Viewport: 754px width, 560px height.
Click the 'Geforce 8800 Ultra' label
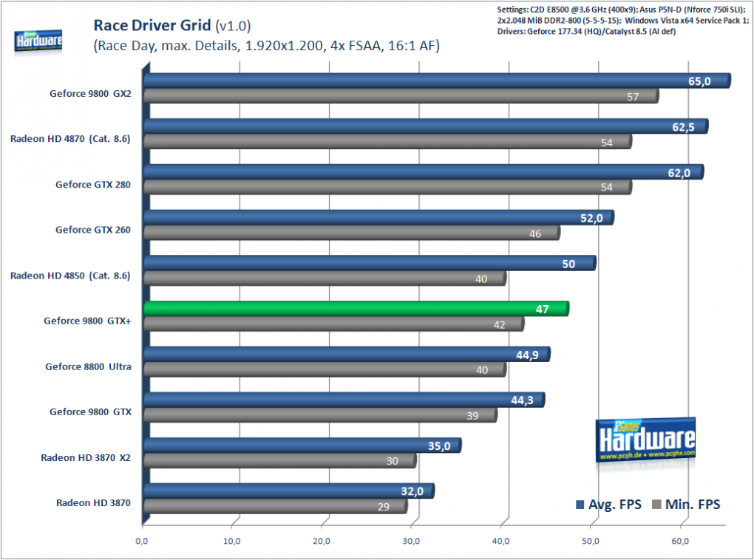(88, 366)
